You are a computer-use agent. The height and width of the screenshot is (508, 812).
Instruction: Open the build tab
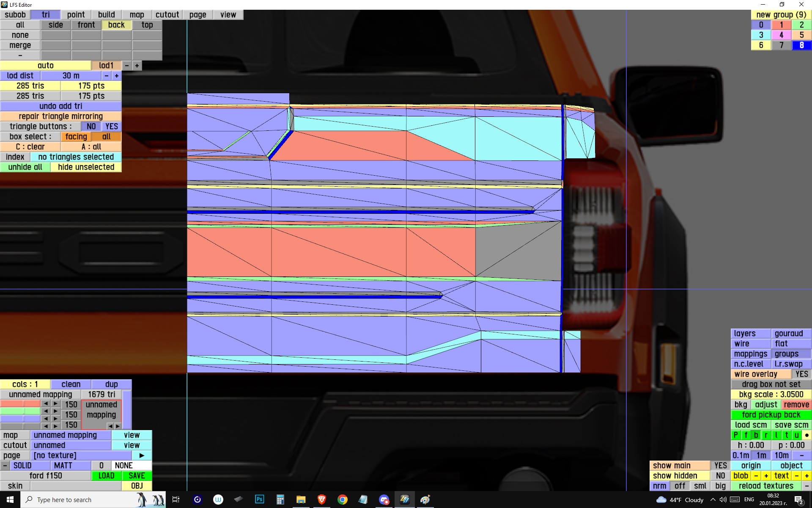click(x=106, y=15)
